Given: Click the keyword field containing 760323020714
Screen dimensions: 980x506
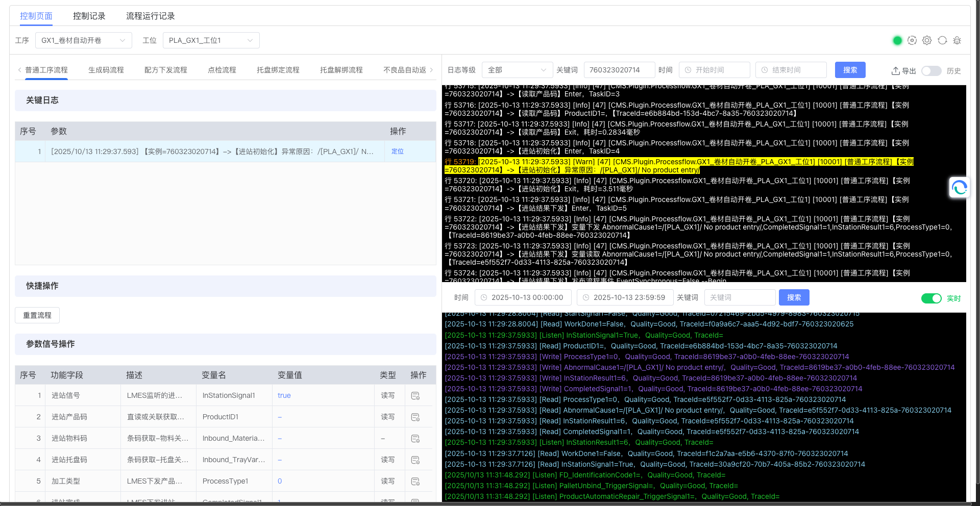Looking at the screenshot, I should click(x=619, y=70).
